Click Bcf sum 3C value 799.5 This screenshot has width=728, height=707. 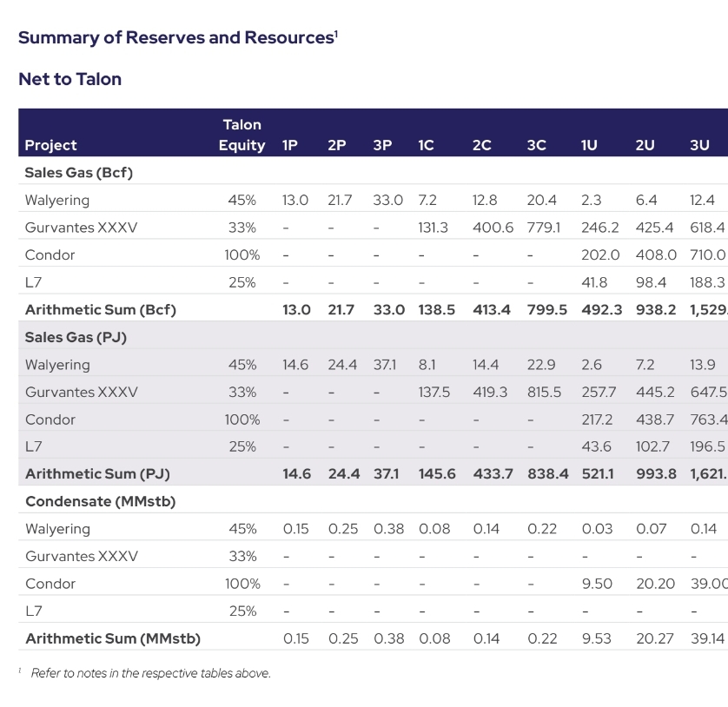point(547,309)
